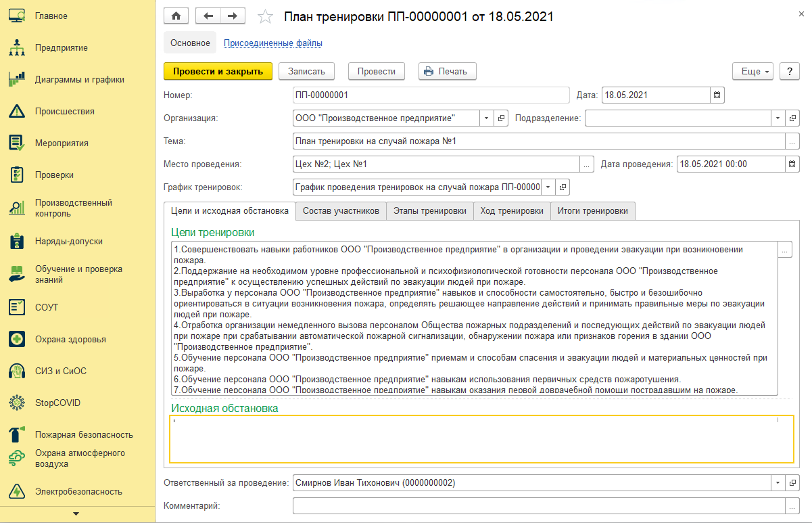The width and height of the screenshot is (812, 523).
Task: Open the Предприятие section icon
Action: click(x=17, y=47)
